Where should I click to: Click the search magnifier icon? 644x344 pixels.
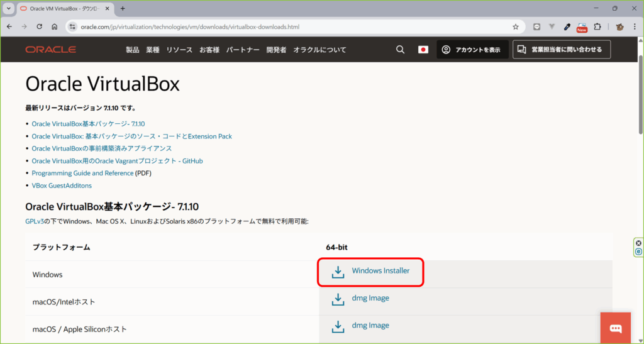(400, 50)
